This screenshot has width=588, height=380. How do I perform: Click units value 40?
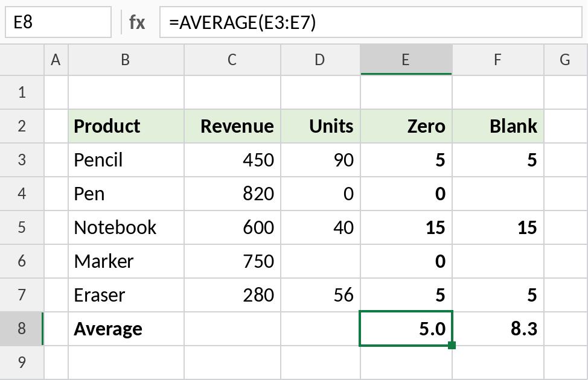(320, 227)
